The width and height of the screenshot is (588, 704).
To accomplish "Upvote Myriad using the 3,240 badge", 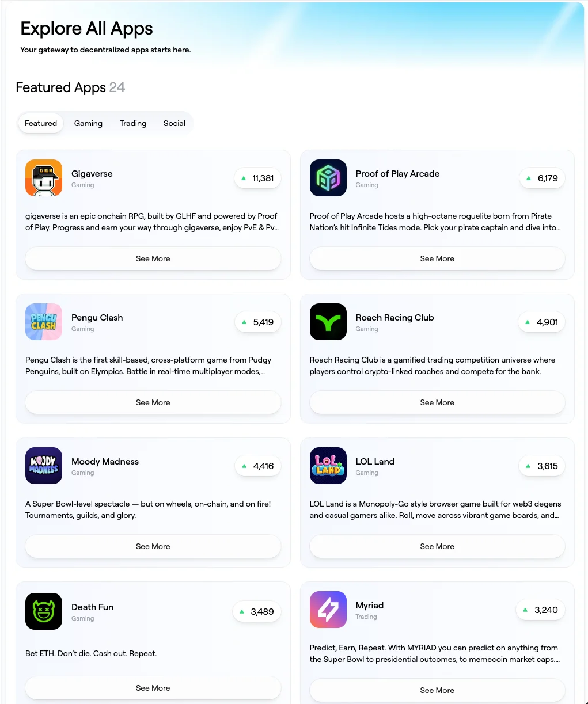I will click(x=540, y=610).
